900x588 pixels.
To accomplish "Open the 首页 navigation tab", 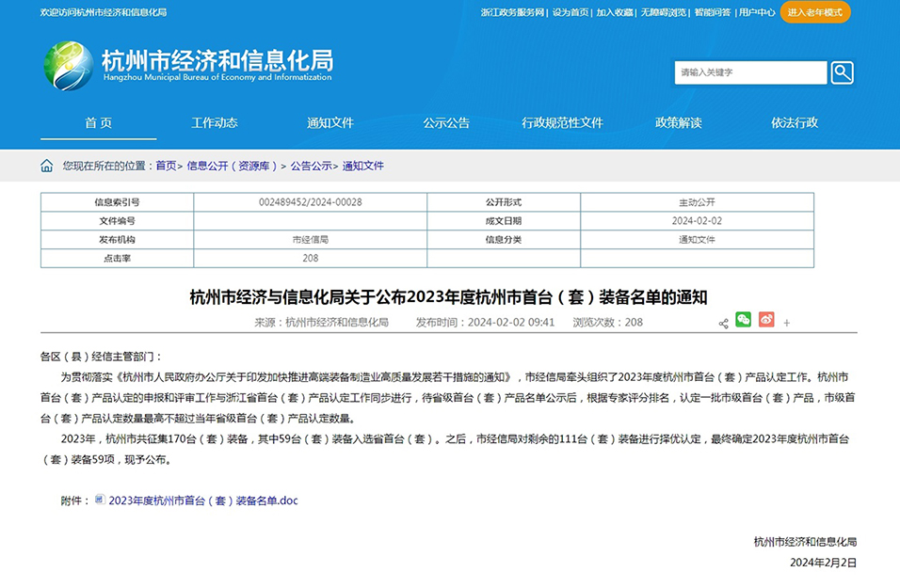I will coord(98,123).
